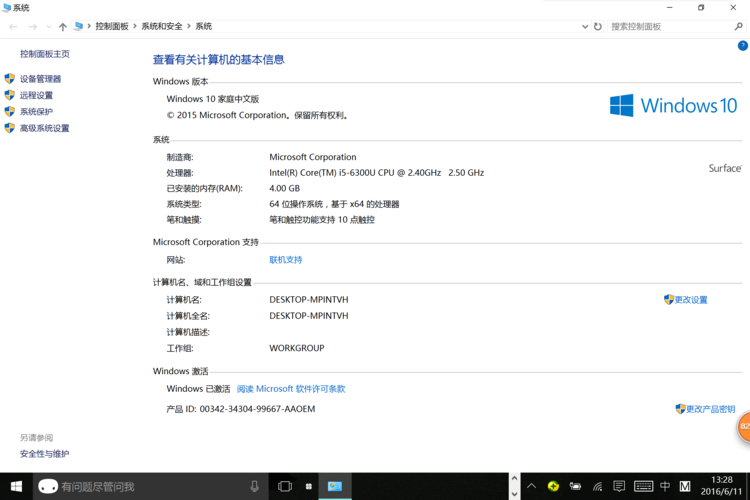Click the small grid taskbar icon
This screenshot has width=750, height=500.
click(309, 487)
